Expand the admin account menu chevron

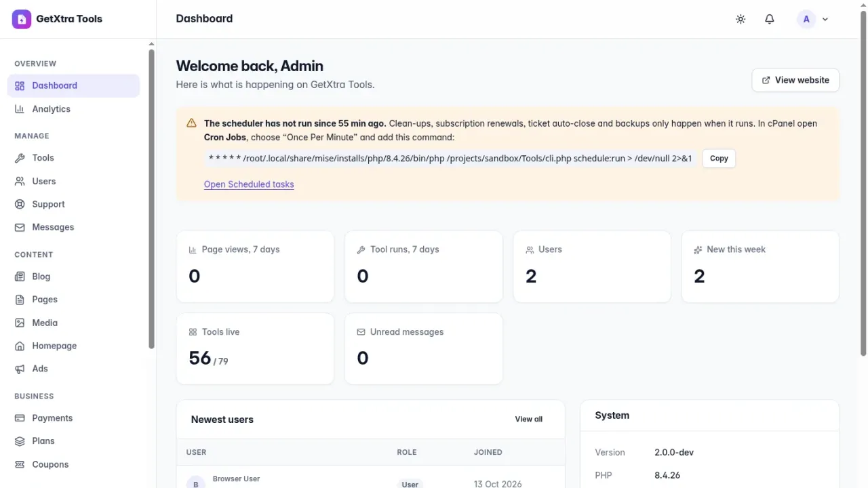(x=825, y=20)
